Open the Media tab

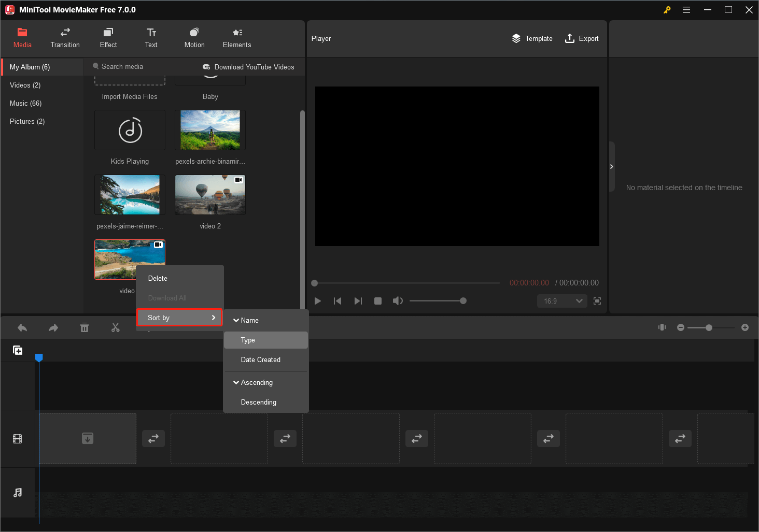click(x=22, y=38)
